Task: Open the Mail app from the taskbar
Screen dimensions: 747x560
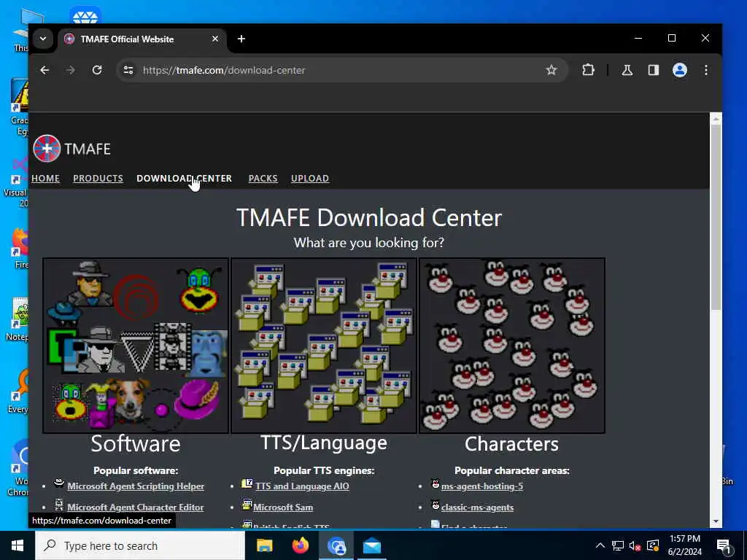Action: pyautogui.click(x=372, y=545)
